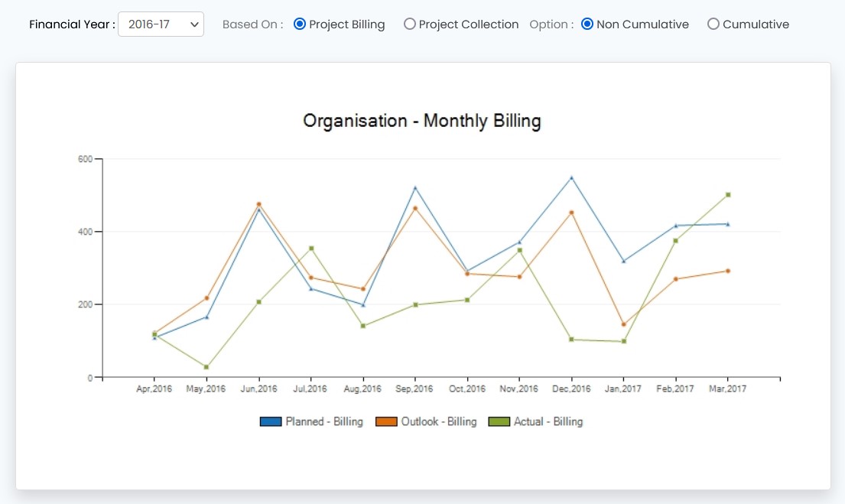Choose the Non Cumulative option
This screenshot has width=845, height=504.
pos(587,24)
